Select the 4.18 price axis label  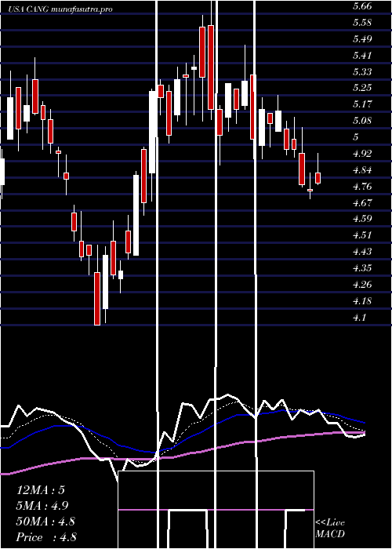362,301
